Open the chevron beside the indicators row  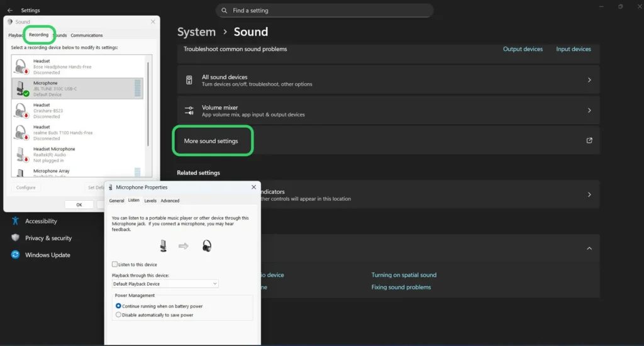click(589, 195)
